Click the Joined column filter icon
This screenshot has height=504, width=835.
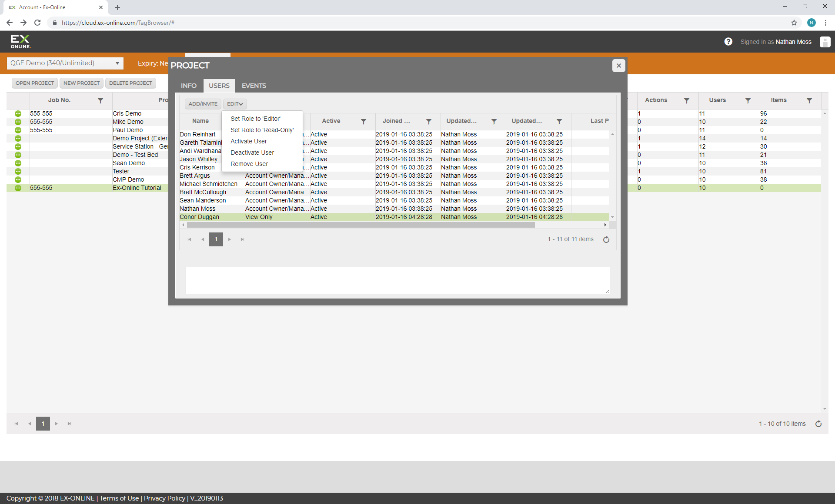429,122
